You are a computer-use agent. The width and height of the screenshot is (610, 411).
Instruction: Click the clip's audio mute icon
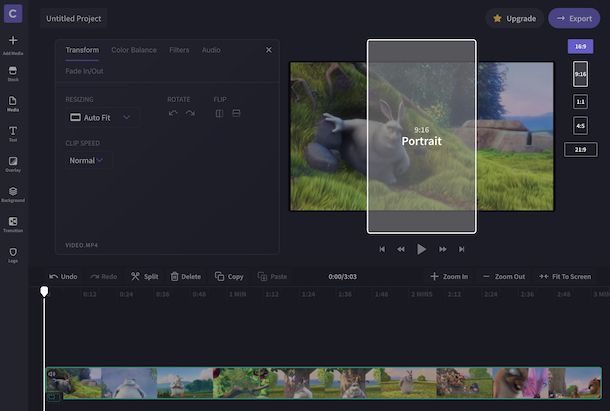pos(52,374)
